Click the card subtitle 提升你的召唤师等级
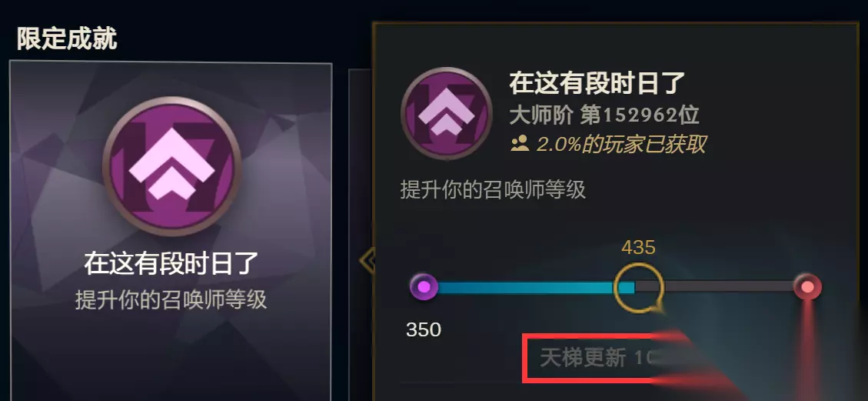Viewport: 868px width, 401px height. (171, 299)
